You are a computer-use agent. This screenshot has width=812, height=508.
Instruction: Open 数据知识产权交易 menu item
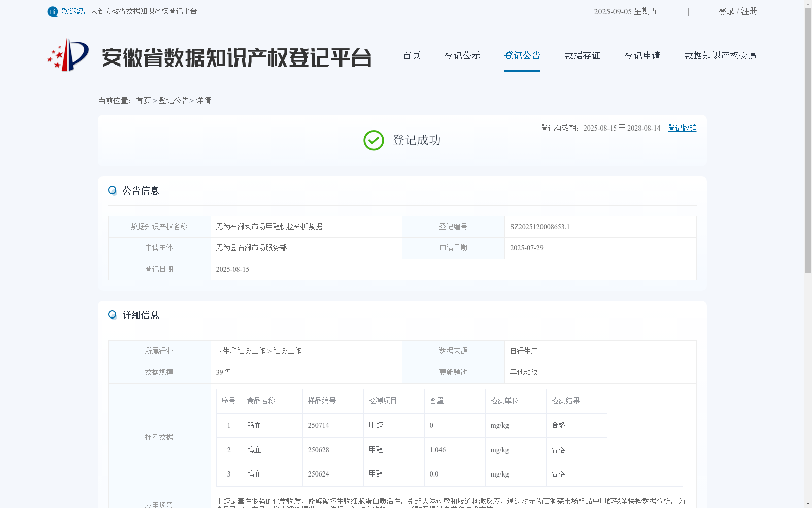point(721,55)
